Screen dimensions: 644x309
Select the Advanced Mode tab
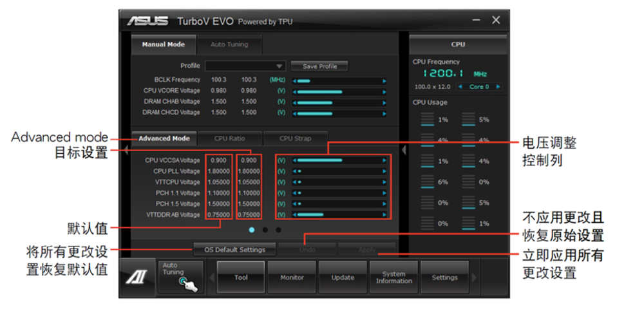164,138
